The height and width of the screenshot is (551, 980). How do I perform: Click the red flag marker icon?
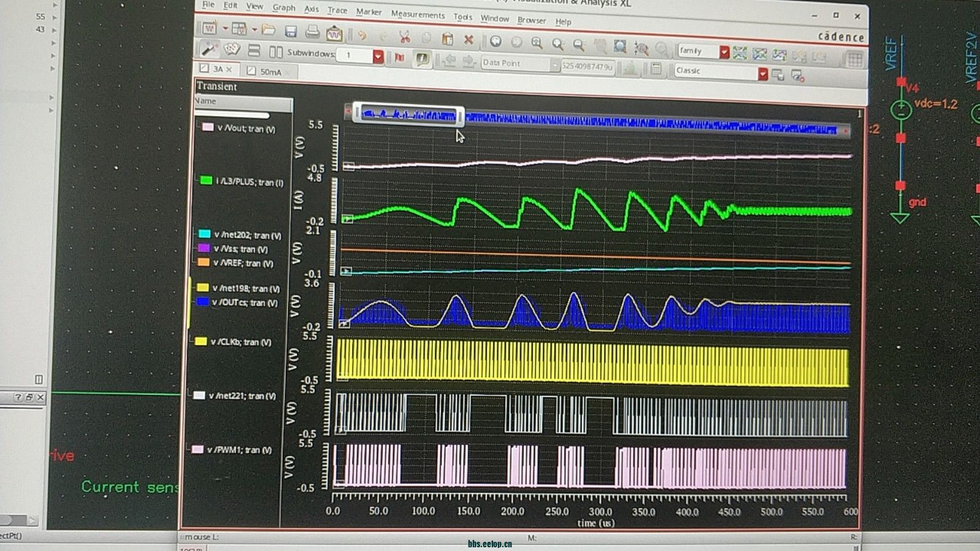[x=400, y=58]
